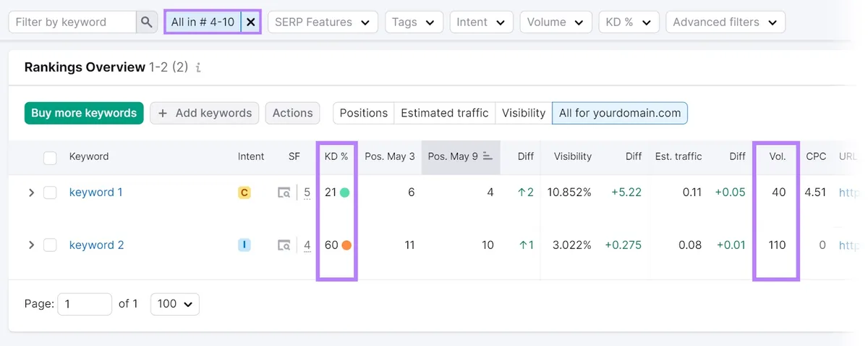Open the SERP Features dropdown
The width and height of the screenshot is (868, 346).
(323, 22)
